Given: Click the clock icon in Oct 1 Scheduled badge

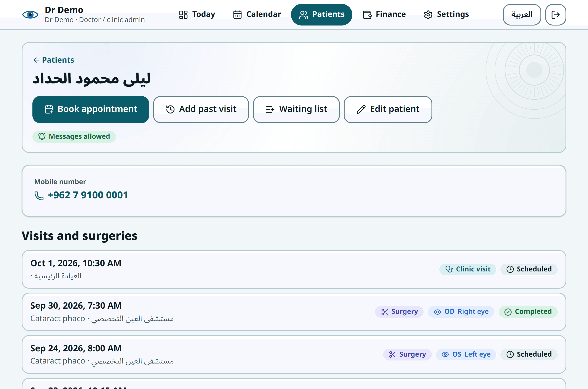Looking at the screenshot, I should tap(510, 269).
